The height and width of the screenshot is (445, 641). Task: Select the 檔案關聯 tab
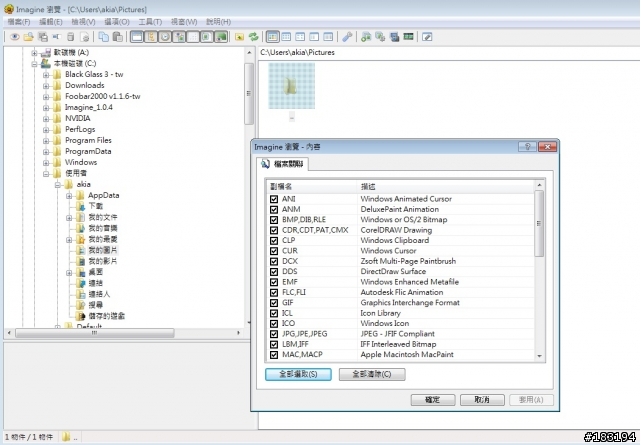coord(282,164)
